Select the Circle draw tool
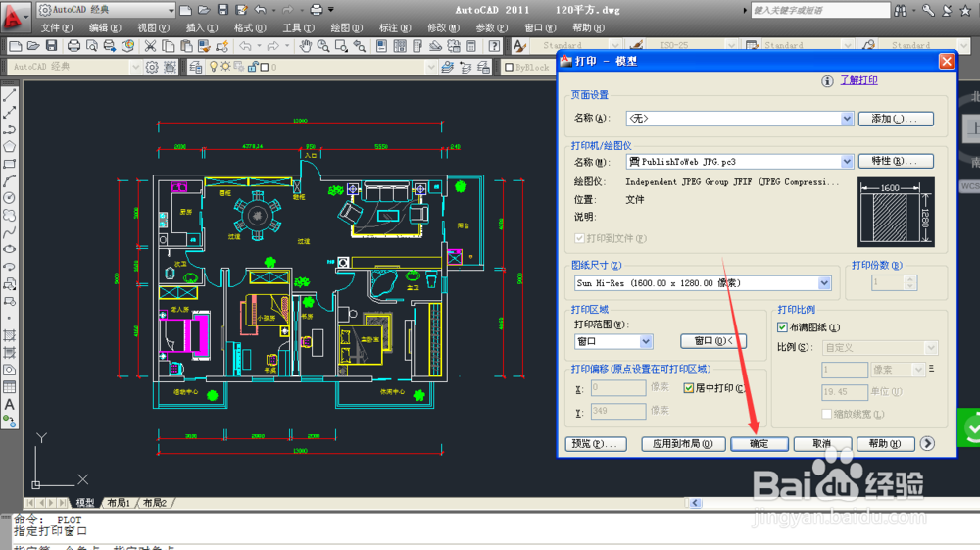 [x=10, y=197]
